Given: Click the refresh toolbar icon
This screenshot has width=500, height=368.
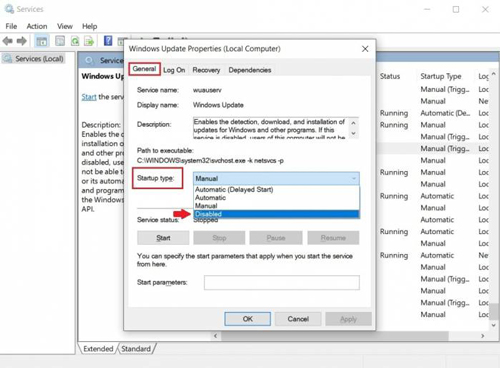Looking at the screenshot, I should [x=75, y=41].
